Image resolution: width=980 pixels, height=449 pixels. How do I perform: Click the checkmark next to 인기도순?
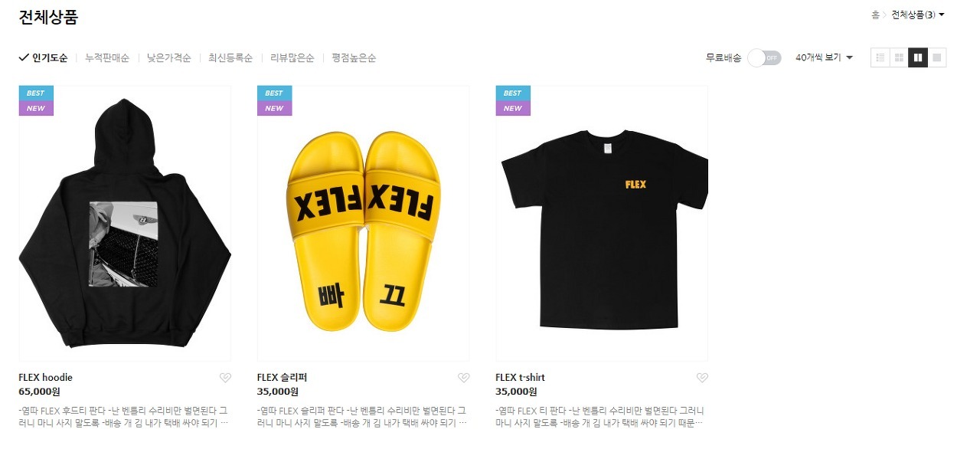[x=24, y=57]
